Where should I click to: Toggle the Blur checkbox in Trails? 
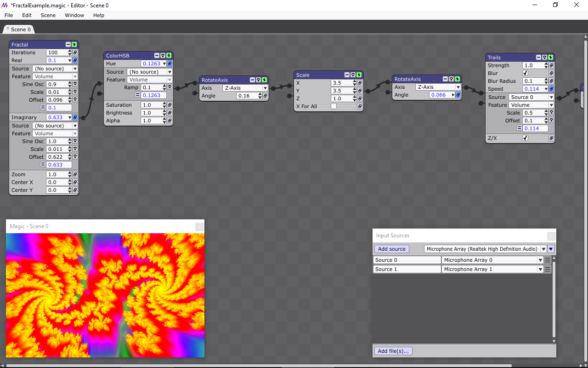[x=526, y=73]
